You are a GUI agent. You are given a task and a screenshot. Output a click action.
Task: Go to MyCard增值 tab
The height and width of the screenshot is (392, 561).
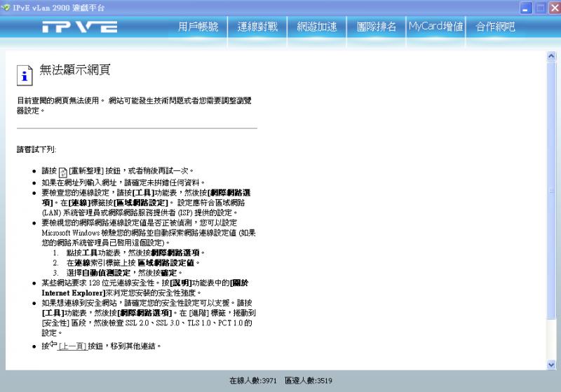click(x=435, y=27)
